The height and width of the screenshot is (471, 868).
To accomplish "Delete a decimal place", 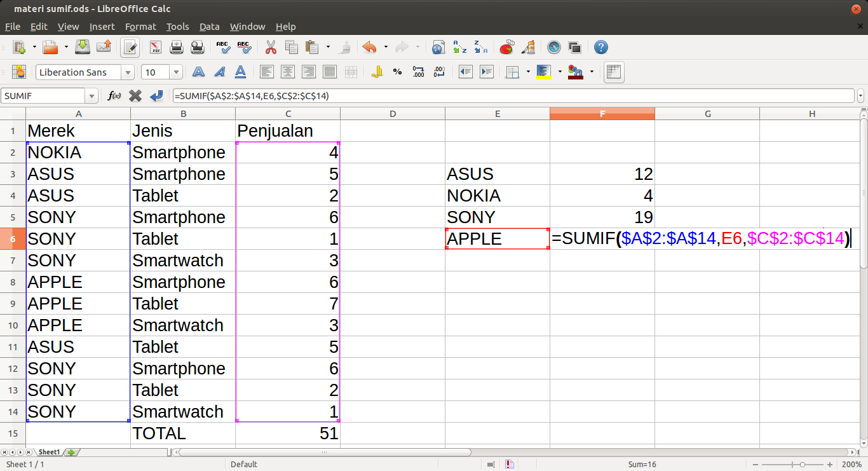I will coord(439,72).
